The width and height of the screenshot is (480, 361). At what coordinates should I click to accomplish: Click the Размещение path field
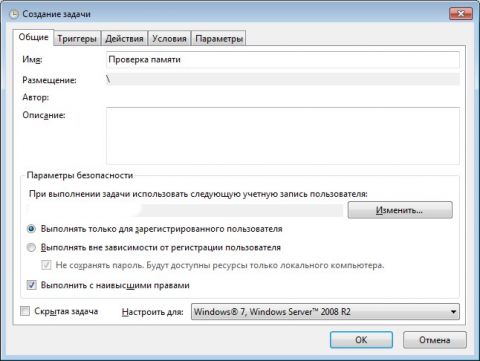tap(283, 79)
